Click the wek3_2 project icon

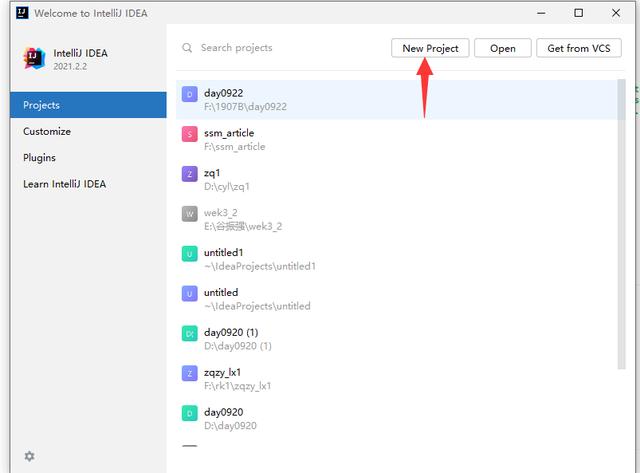(189, 214)
